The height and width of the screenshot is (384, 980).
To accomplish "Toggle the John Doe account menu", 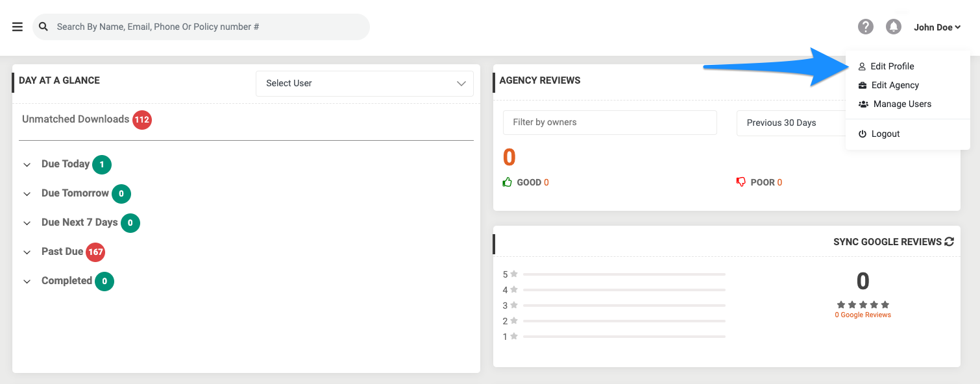I will point(937,27).
